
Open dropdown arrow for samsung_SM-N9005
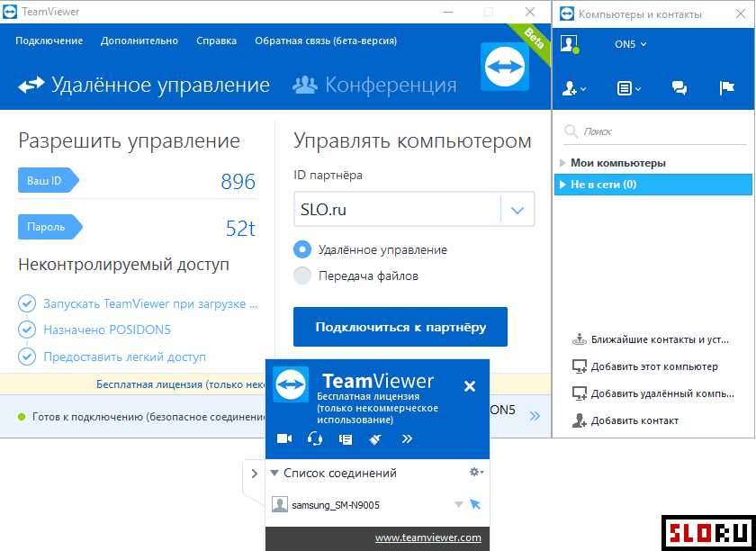click(x=459, y=505)
